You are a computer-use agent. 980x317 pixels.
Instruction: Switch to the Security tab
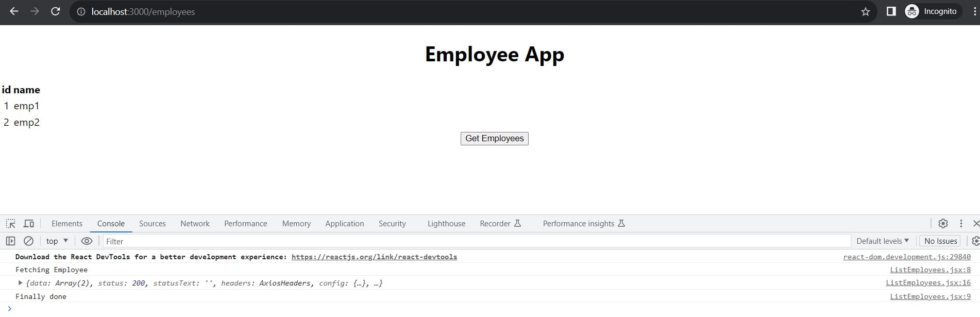point(392,224)
